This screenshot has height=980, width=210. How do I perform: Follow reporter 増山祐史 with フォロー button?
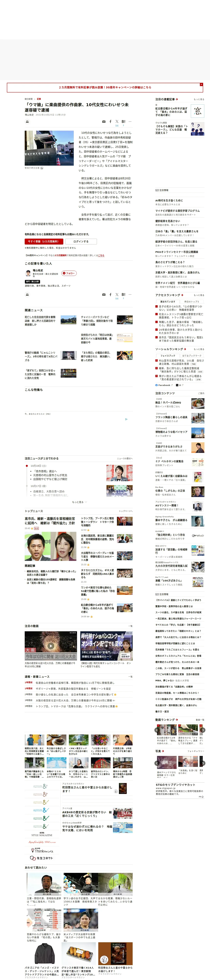tap(69, 273)
